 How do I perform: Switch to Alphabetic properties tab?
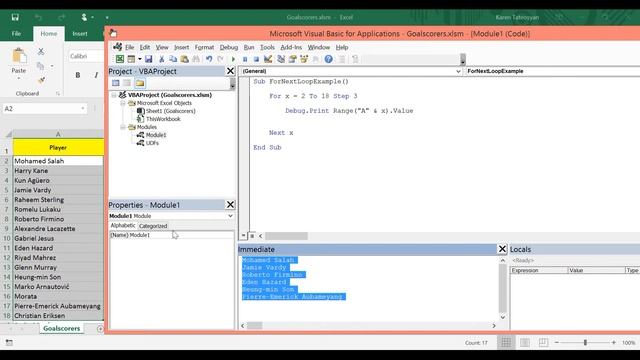coord(123,225)
